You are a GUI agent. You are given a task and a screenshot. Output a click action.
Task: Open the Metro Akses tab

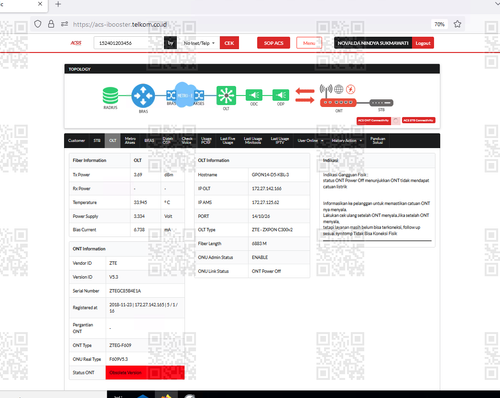130,141
